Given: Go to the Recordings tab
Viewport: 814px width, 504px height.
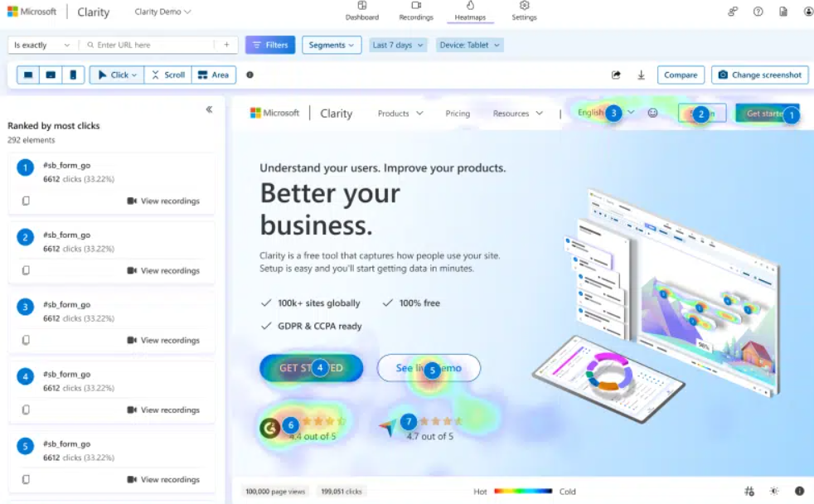Looking at the screenshot, I should [416, 12].
